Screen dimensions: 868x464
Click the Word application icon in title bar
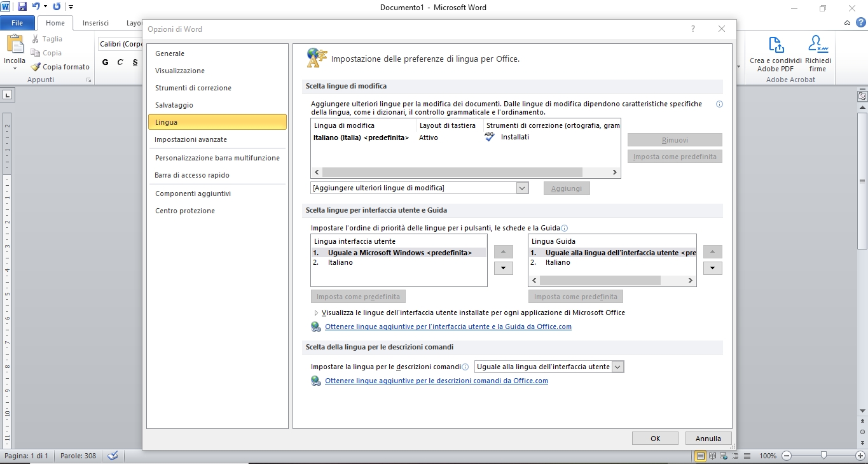pyautogui.click(x=6, y=7)
